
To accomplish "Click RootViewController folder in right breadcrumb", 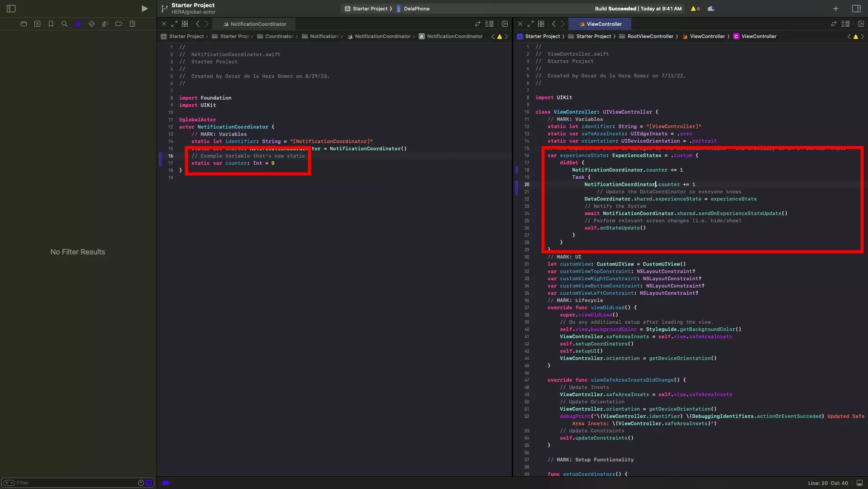I will tap(646, 36).
